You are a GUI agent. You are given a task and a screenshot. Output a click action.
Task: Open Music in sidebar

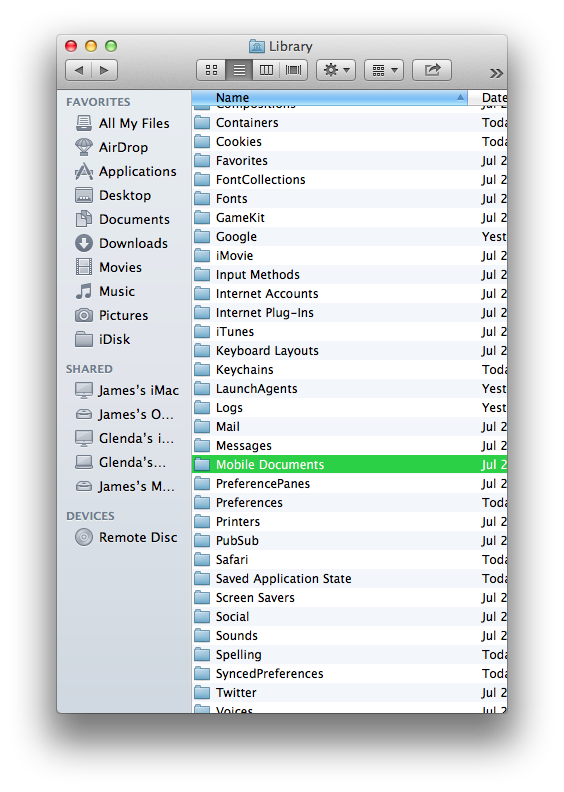pos(105,291)
